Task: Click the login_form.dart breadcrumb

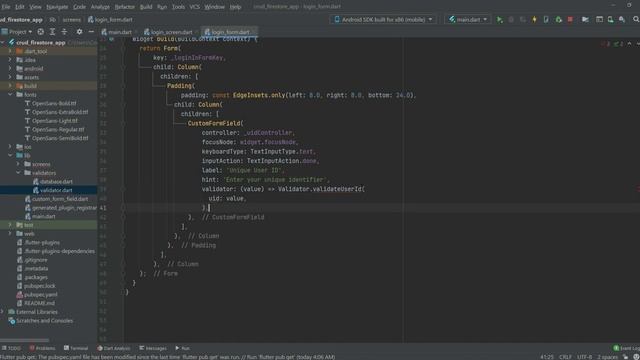Action: coord(110,20)
